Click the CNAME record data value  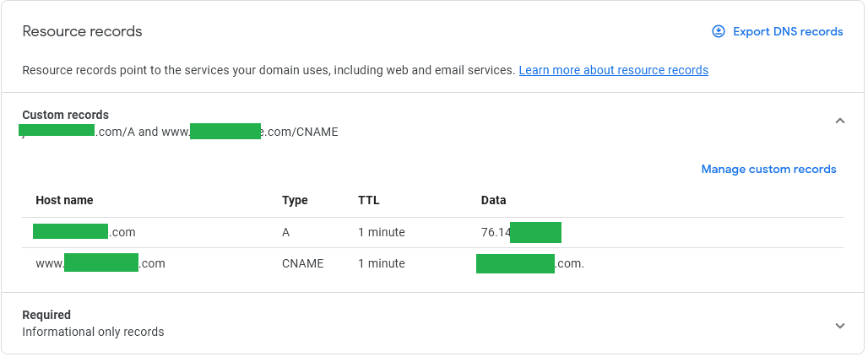point(529,263)
